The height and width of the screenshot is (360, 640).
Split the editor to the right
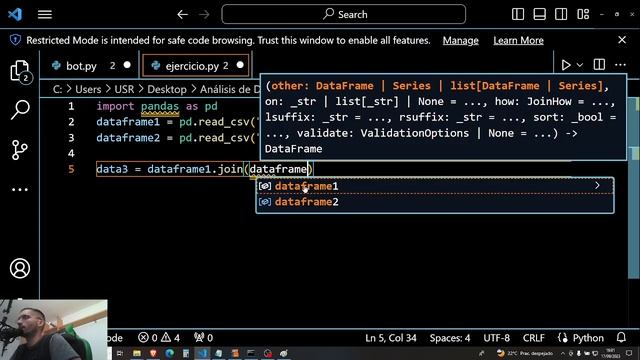[x=599, y=65]
